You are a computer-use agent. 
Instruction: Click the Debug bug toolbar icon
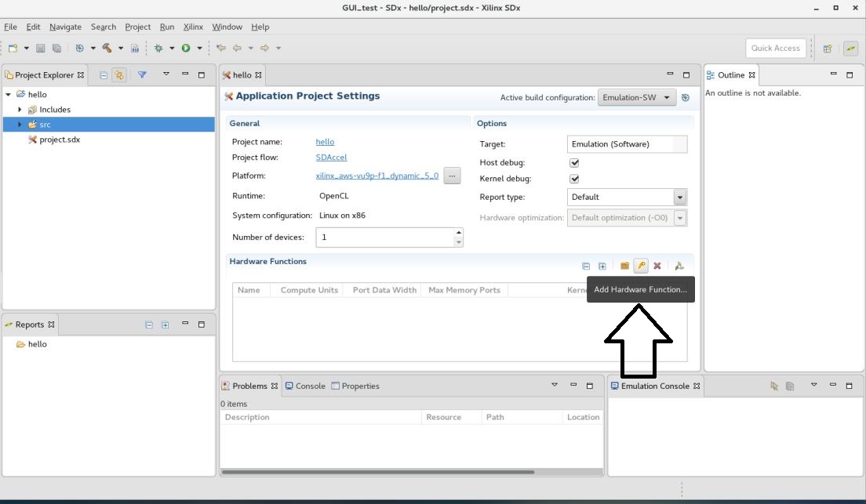(x=158, y=48)
